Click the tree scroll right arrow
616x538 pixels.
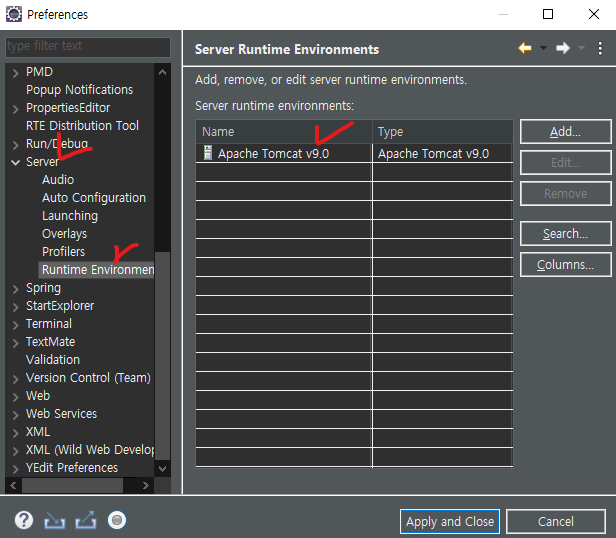click(146, 485)
